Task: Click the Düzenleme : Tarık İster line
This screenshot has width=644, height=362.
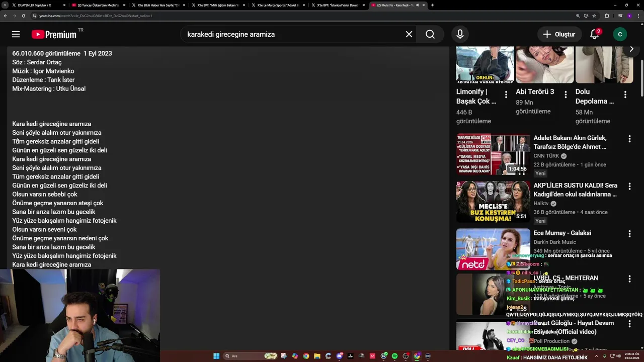Action: pyautogui.click(x=43, y=80)
